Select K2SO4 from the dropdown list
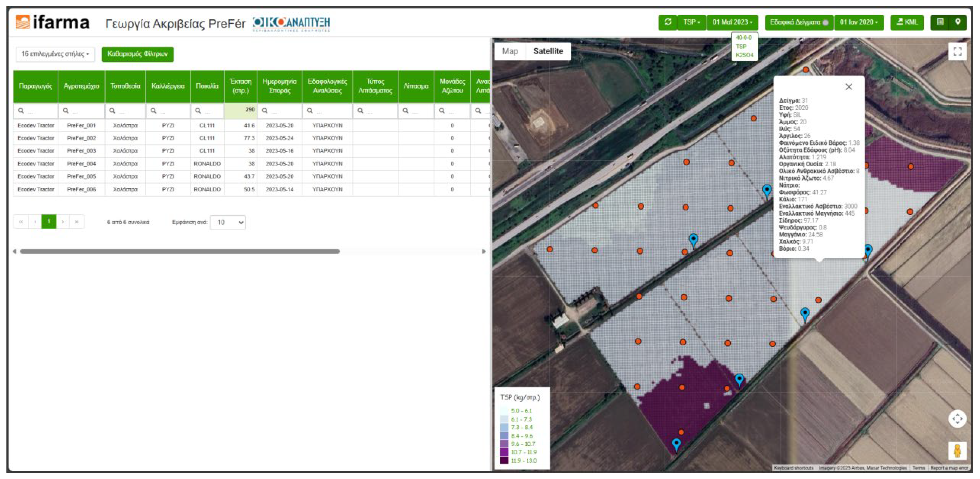 (x=744, y=55)
